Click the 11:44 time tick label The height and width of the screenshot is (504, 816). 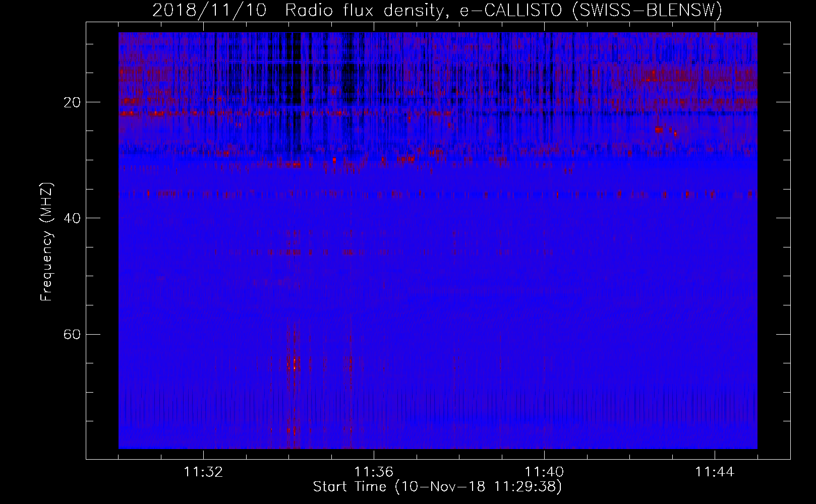pos(715,472)
